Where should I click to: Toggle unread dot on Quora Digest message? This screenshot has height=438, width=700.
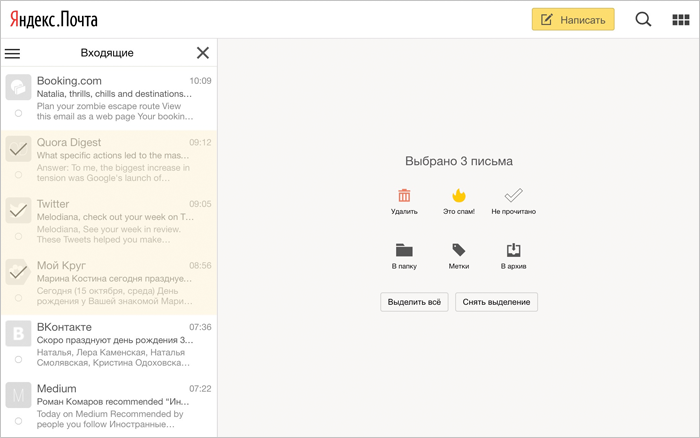pos(18,175)
